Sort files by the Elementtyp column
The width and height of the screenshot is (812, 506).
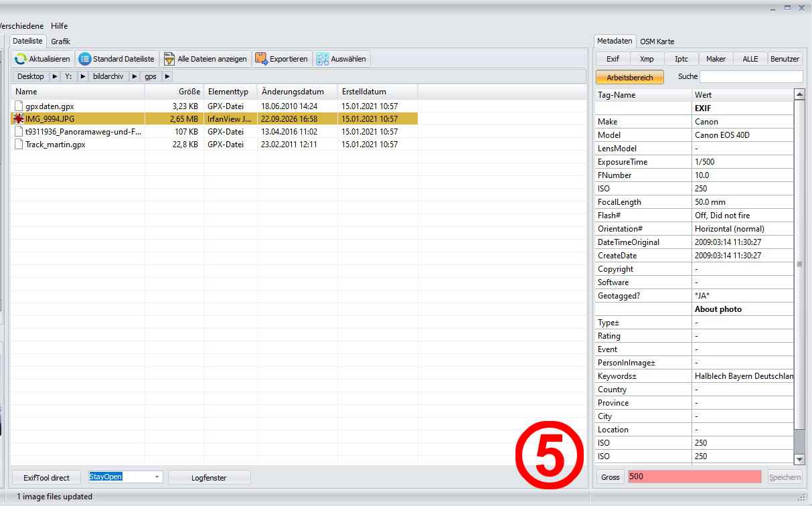coord(230,92)
